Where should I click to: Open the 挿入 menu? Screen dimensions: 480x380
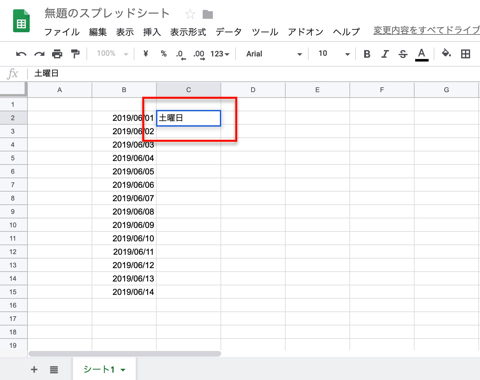pos(152,32)
